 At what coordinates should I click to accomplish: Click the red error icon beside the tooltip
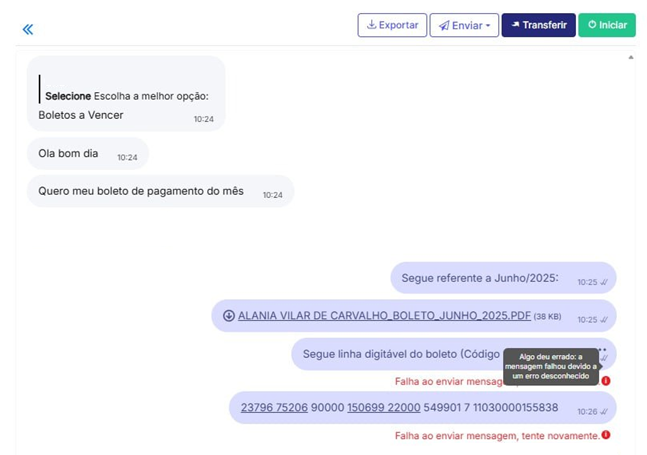606,381
